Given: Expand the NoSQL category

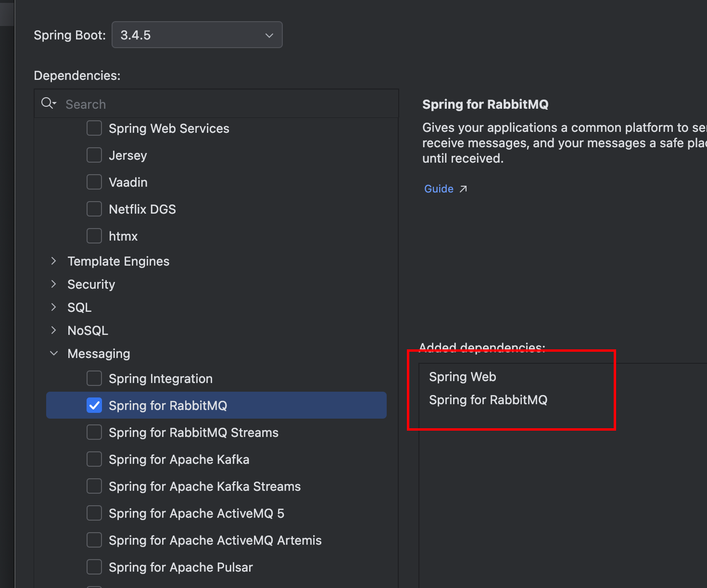Looking at the screenshot, I should (53, 330).
